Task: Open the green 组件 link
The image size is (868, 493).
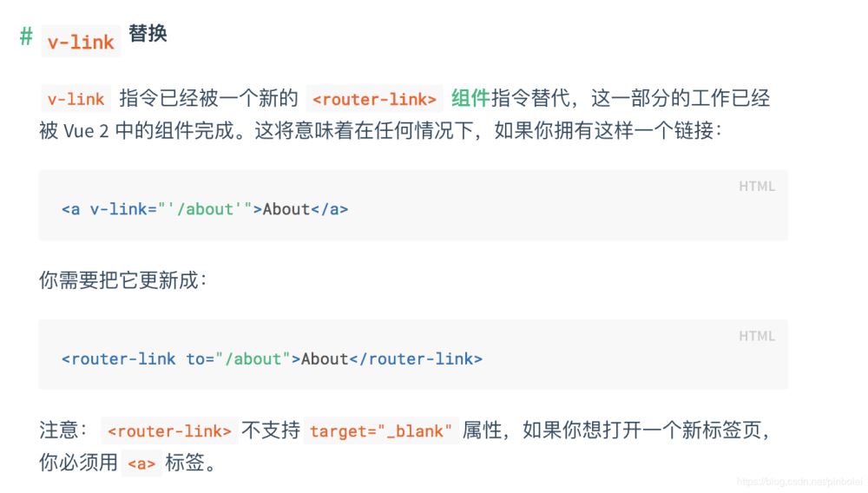Action: pyautogui.click(x=470, y=99)
